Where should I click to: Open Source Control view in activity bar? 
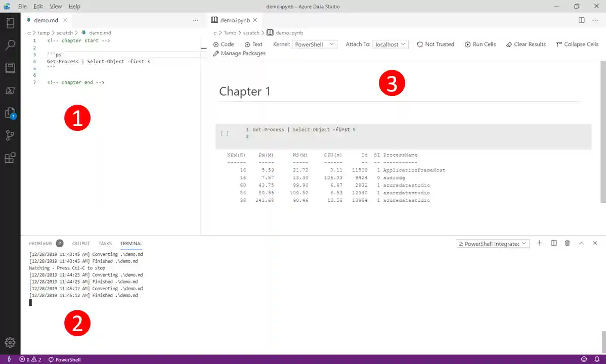pyautogui.click(x=10, y=135)
